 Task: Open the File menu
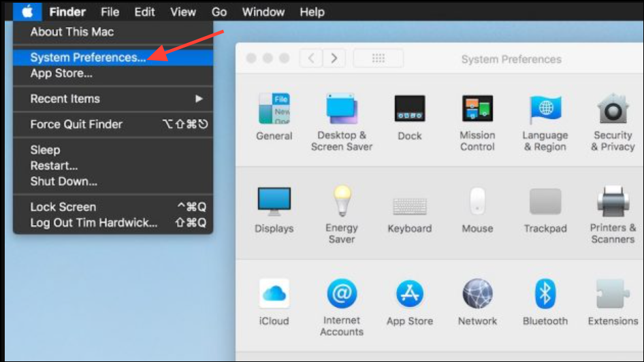tap(110, 12)
